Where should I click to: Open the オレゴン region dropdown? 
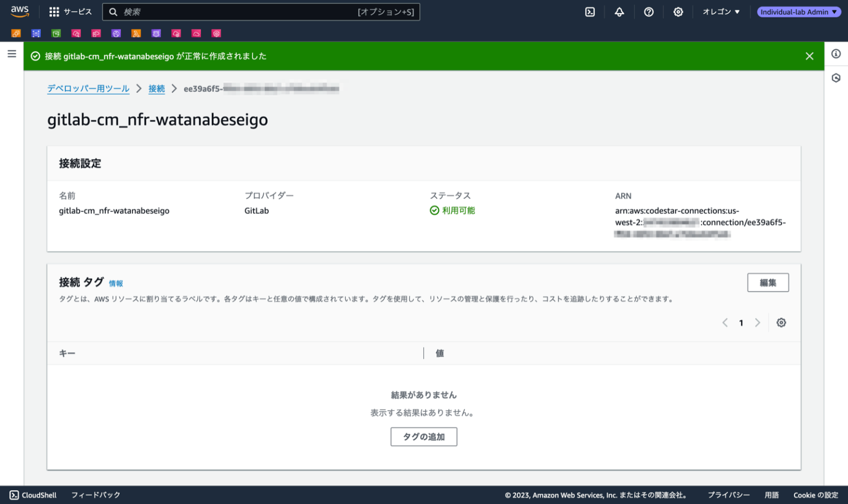(720, 11)
